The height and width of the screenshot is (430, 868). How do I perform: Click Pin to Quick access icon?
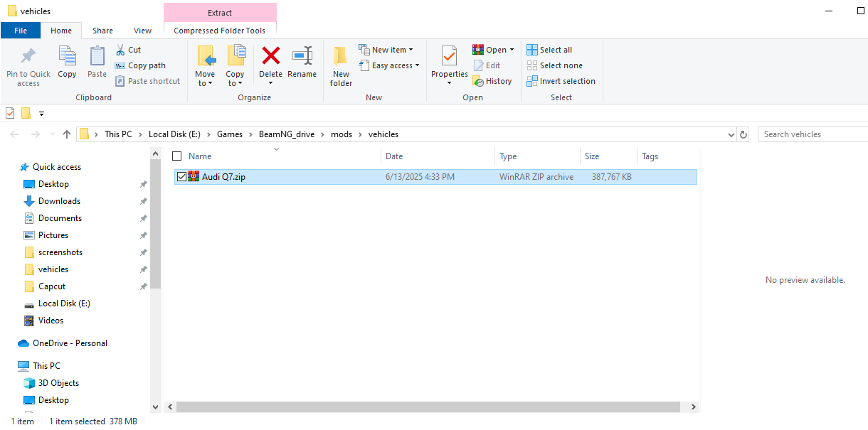pyautogui.click(x=28, y=56)
